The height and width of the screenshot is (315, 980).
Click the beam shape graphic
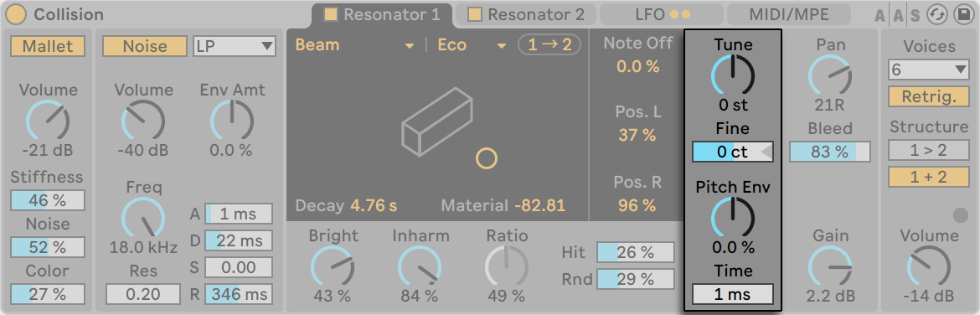[x=436, y=121]
